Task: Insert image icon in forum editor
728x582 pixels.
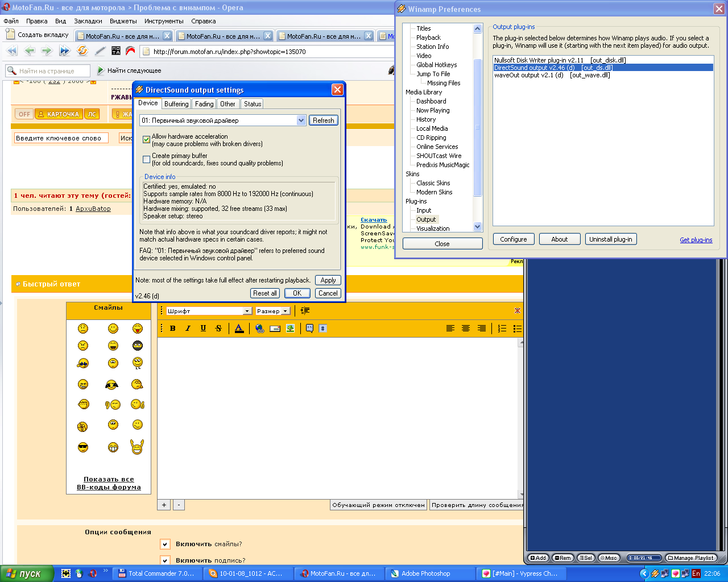Action: point(290,328)
